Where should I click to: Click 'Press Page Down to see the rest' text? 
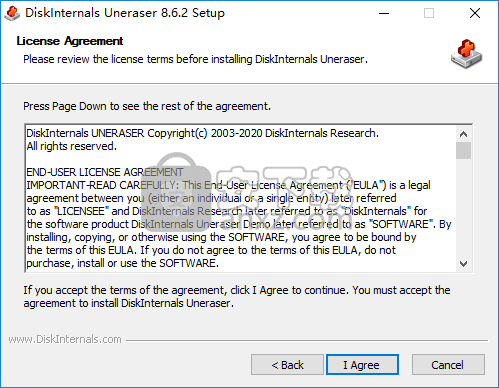coord(147,106)
